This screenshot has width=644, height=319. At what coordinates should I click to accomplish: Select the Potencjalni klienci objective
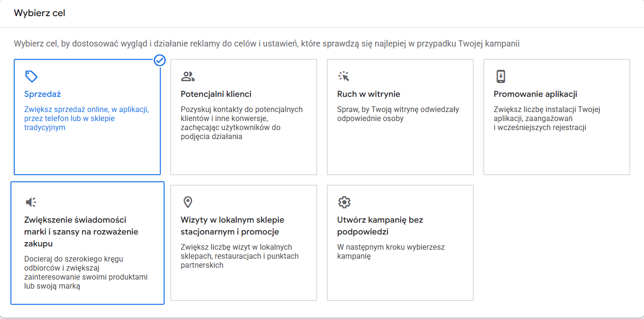(243, 116)
